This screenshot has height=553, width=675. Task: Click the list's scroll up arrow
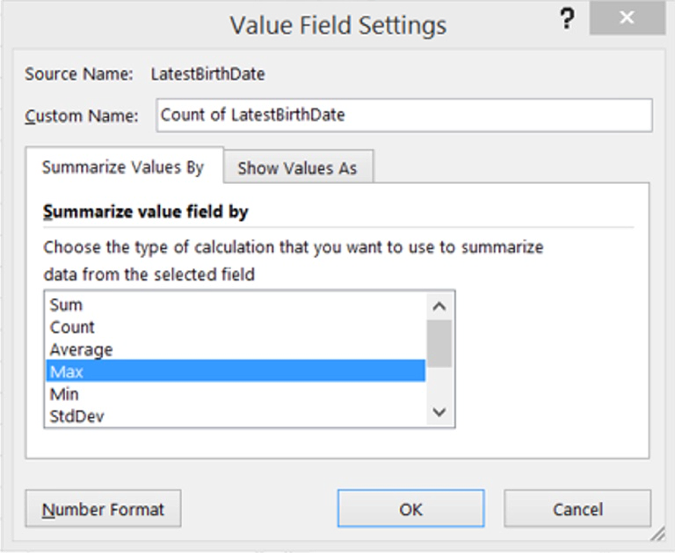[x=439, y=305]
